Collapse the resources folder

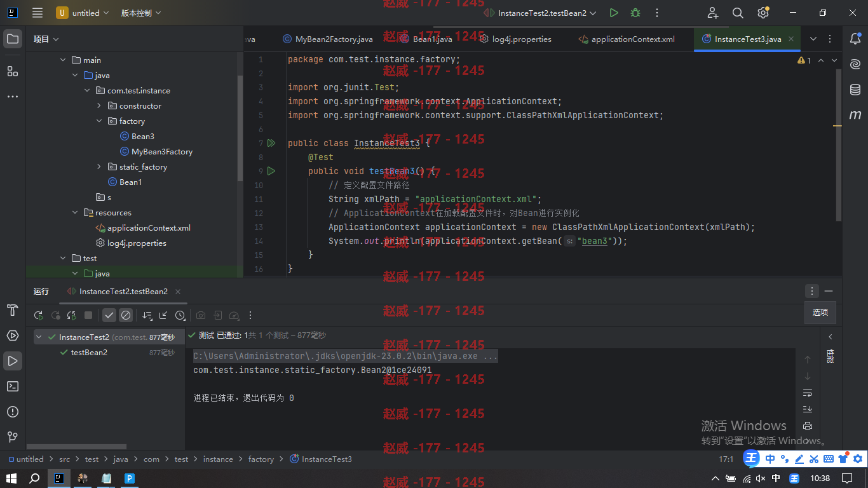click(x=75, y=212)
